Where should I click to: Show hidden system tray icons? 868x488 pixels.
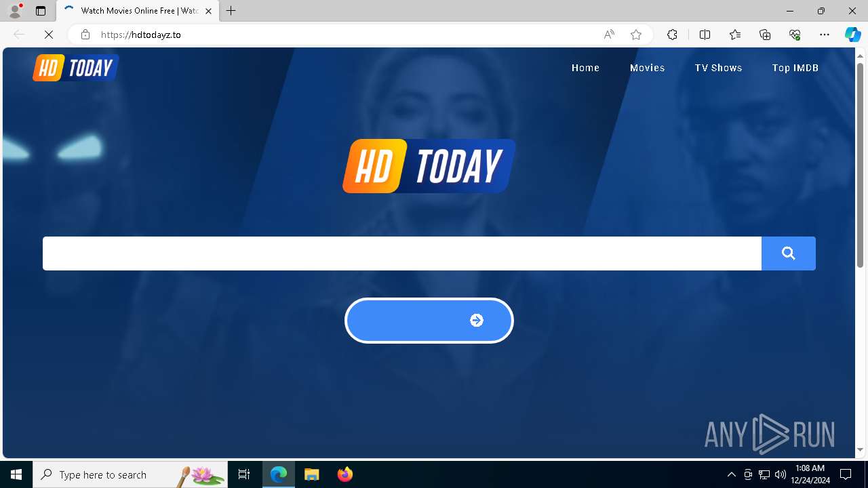731,474
